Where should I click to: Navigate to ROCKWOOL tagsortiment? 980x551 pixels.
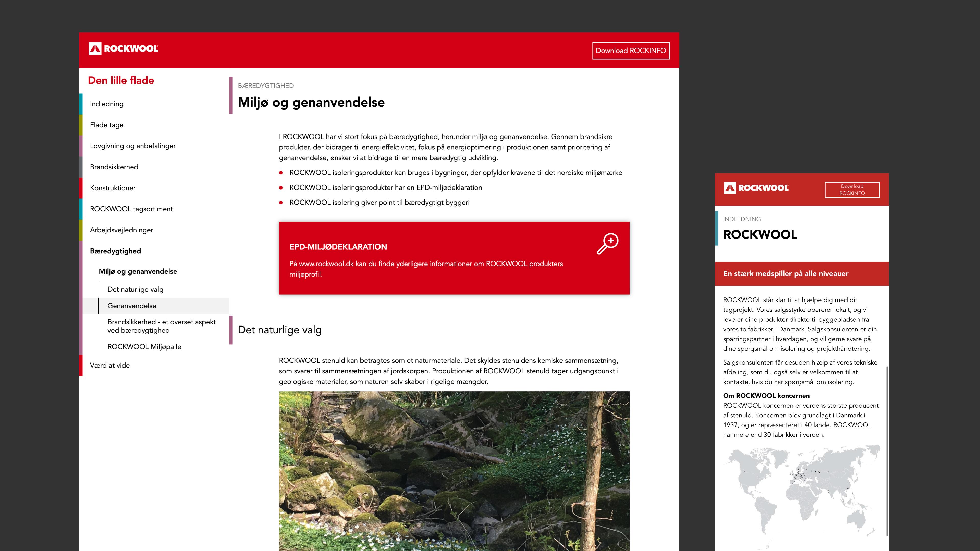131,209
